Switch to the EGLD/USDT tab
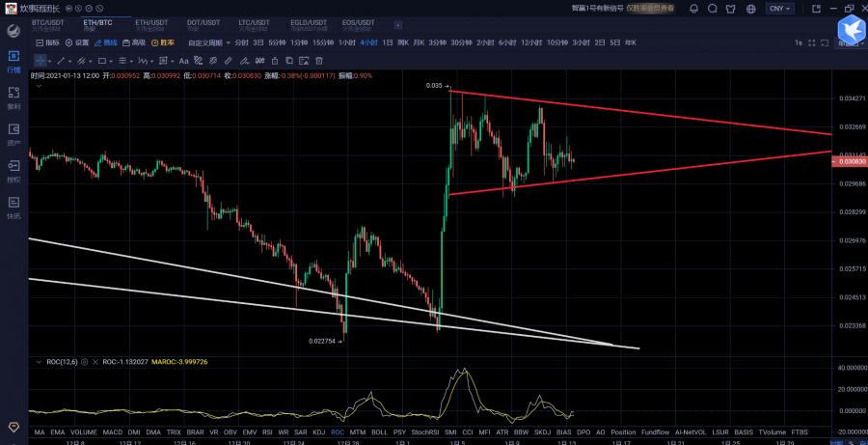Screen dimensions: 868x445 pos(309,25)
